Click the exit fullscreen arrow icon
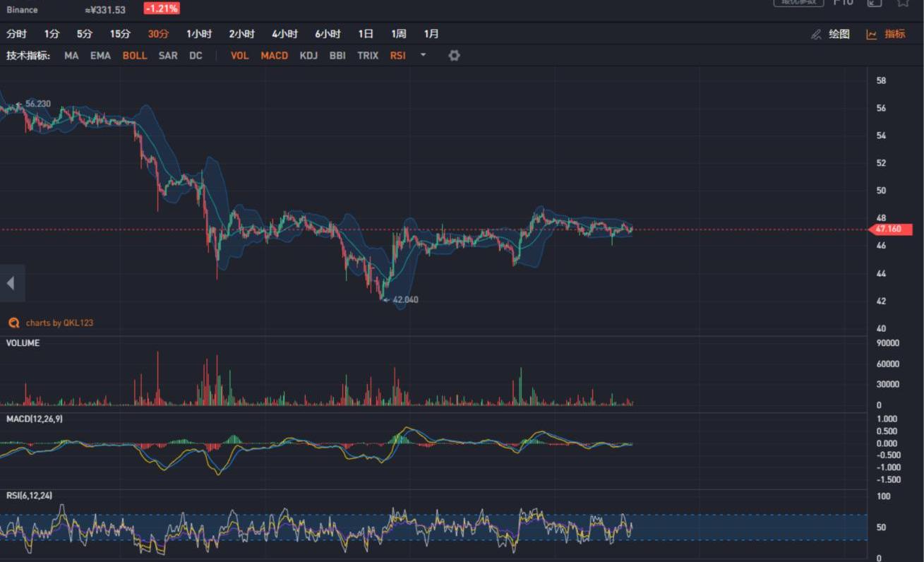The image size is (924, 562). pyautogui.click(x=875, y=3)
